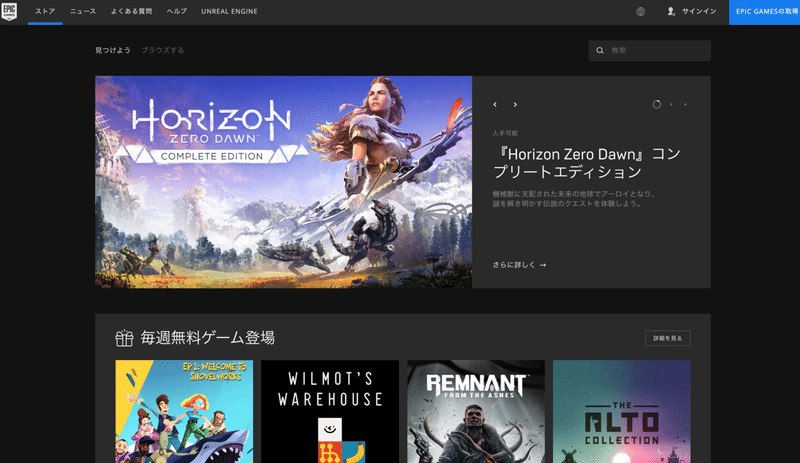This screenshot has width=800, height=463.
Task: Select the first carousel progress indicator
Action: pyautogui.click(x=657, y=104)
